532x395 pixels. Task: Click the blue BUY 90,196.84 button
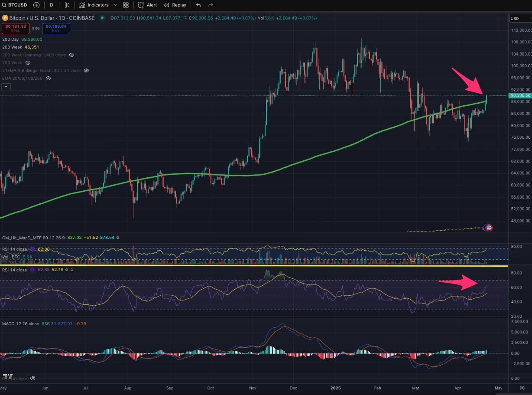pyautogui.click(x=56, y=29)
